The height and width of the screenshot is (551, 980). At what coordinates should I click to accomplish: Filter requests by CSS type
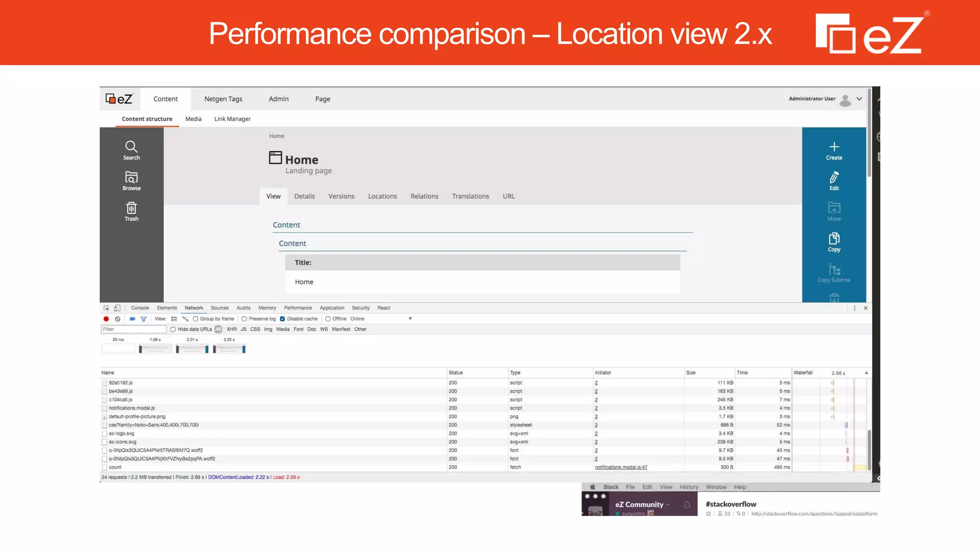tap(255, 330)
